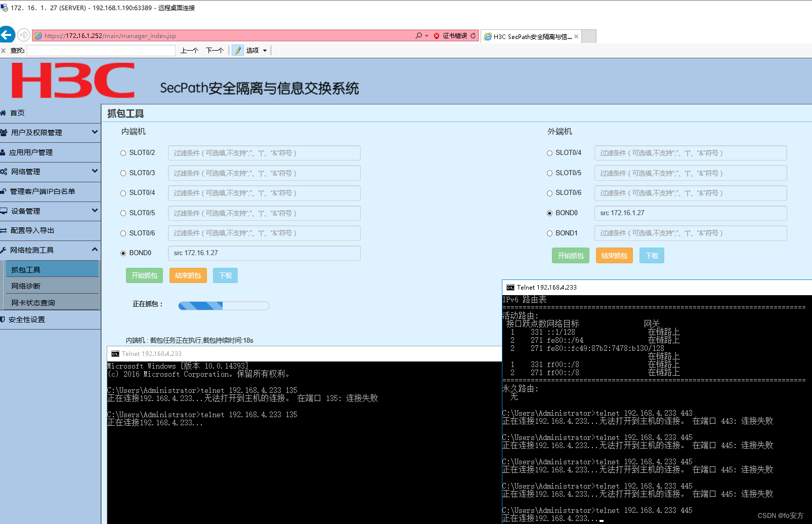Click wrench icon beside 网络检测工具
Screen dimensions: 812x524
[x=3, y=250]
